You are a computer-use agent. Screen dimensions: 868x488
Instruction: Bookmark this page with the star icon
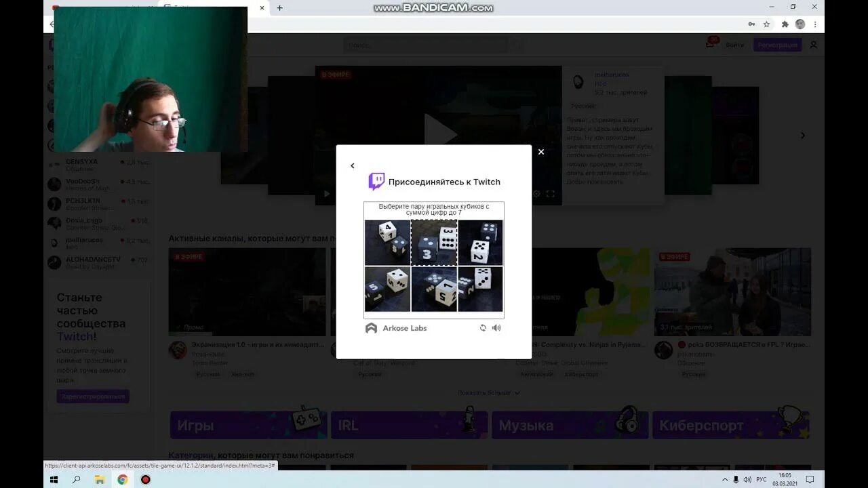(x=767, y=24)
